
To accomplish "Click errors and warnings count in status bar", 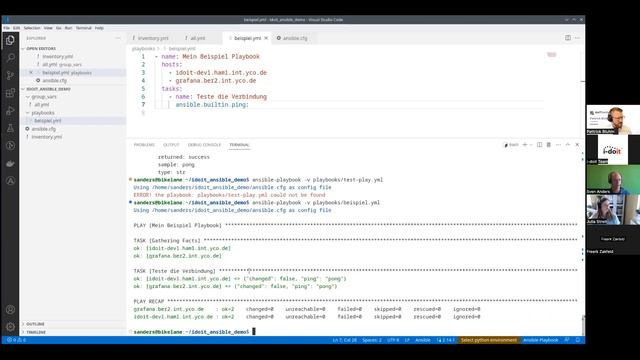I will pos(16,340).
